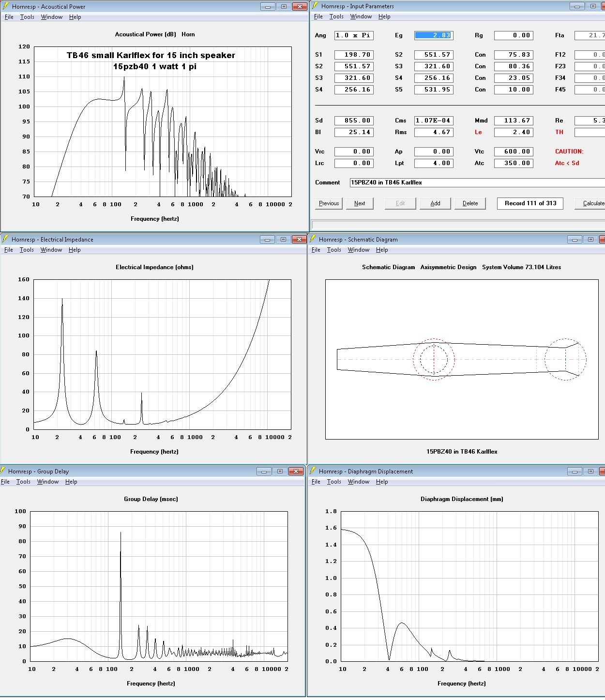
Task: Click the red driver circle in schematic
Action: click(x=434, y=359)
